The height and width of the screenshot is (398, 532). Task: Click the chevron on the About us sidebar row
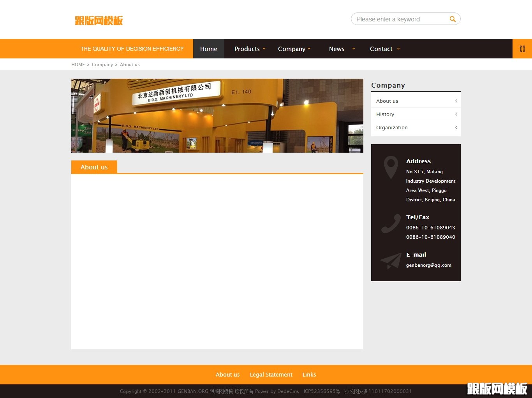(456, 101)
